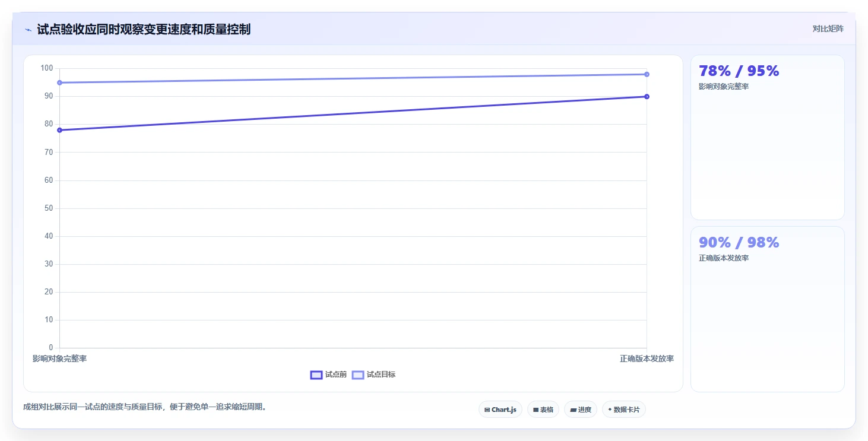The height and width of the screenshot is (441, 868).
Task: Click the y-axis tick value 50
Action: coord(49,208)
